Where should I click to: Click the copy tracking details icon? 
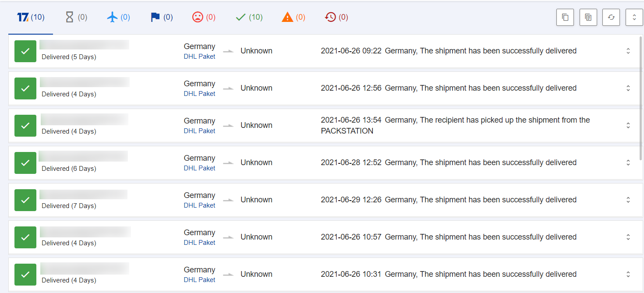coord(588,18)
